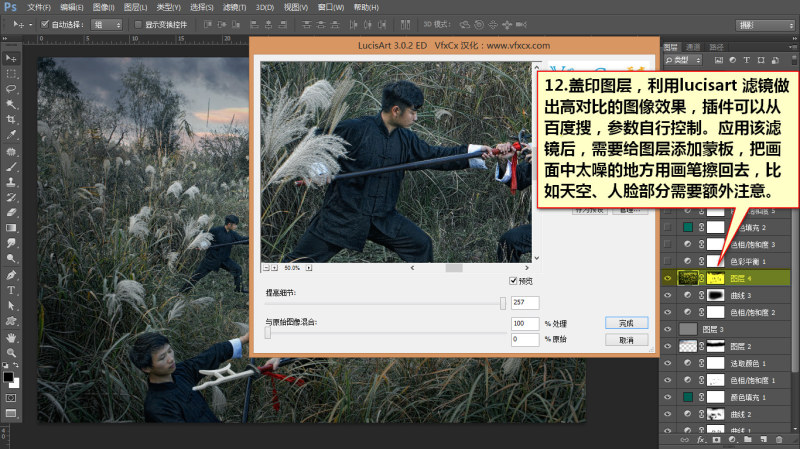Click the Magic Wand tool
800x449 pixels.
click(x=11, y=104)
